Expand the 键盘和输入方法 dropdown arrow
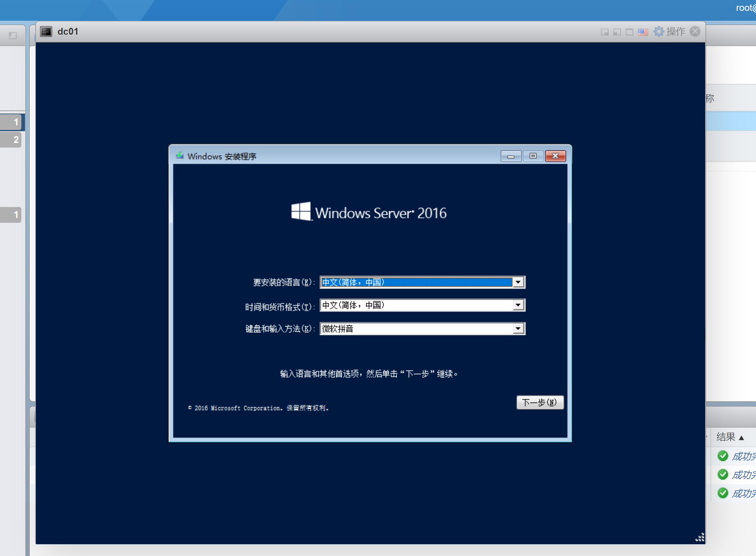This screenshot has height=556, width=756. click(x=518, y=329)
